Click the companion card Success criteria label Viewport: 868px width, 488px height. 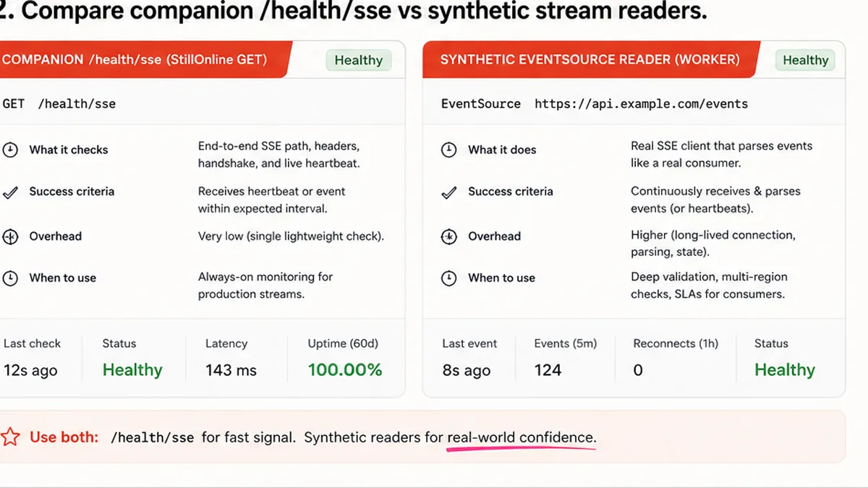pos(72,192)
